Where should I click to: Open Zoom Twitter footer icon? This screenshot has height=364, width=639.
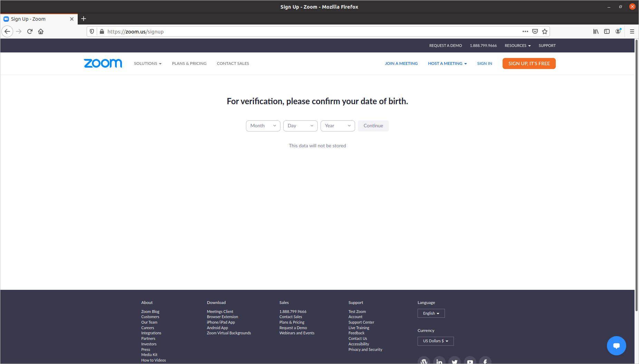click(x=455, y=361)
